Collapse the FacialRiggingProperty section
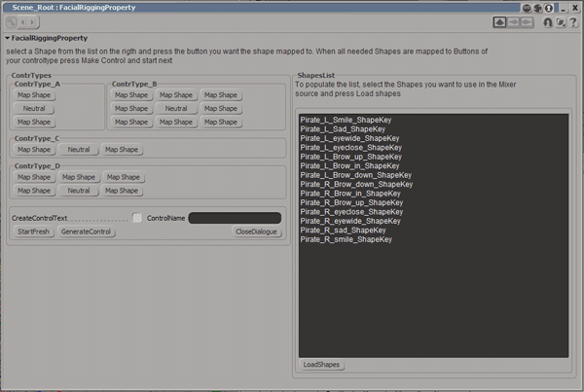Viewport: 584px width, 392px height. pos(8,39)
